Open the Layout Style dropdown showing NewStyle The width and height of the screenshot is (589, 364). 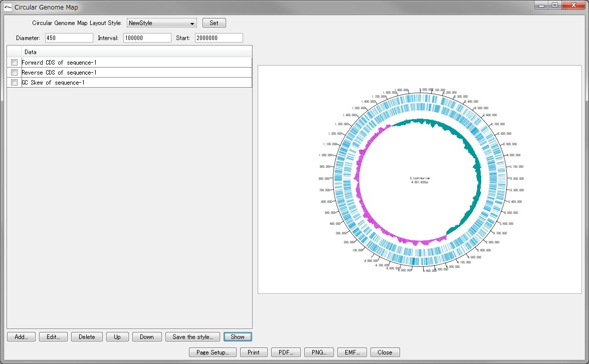(x=162, y=23)
